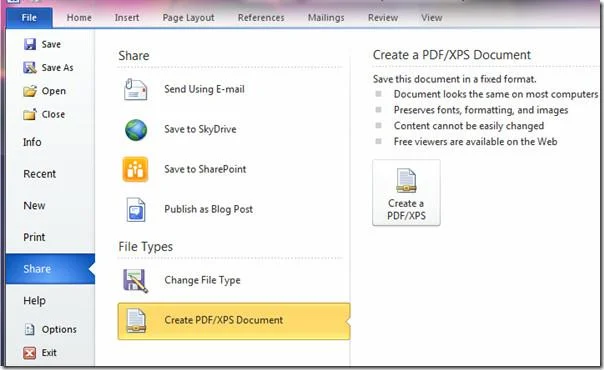
Task: Click 'Free viewers are available on the Web'
Action: pyautogui.click(x=475, y=142)
